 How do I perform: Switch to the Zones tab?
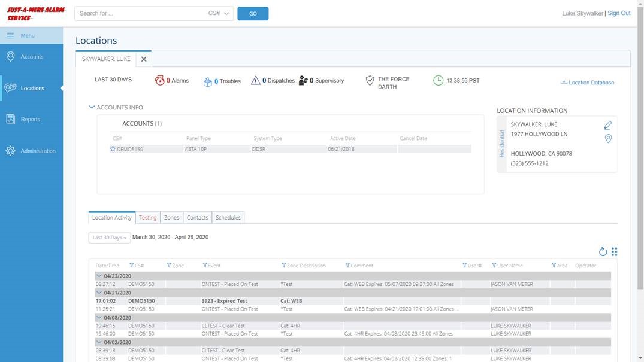(171, 218)
